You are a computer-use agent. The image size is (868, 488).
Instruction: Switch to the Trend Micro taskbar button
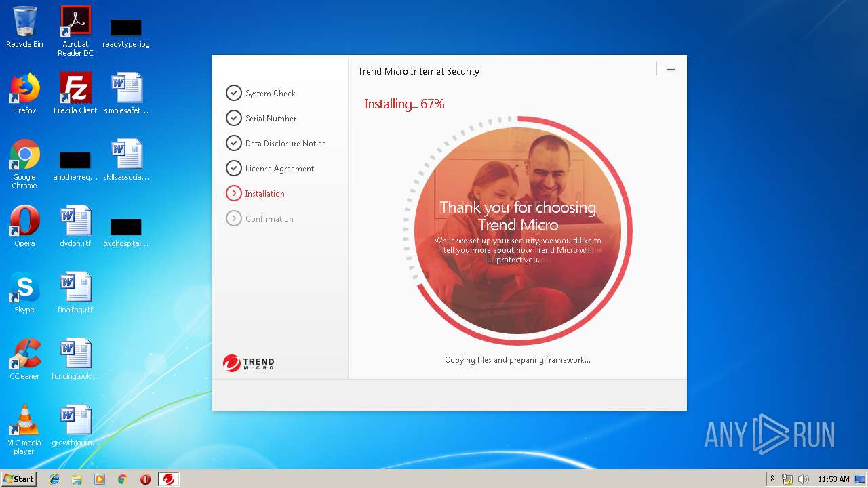point(169,479)
